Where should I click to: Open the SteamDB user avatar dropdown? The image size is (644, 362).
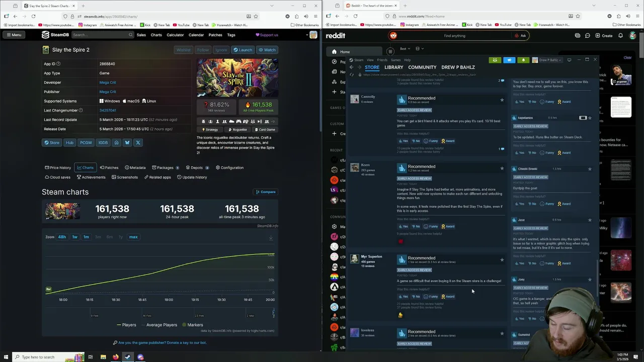[312, 35]
